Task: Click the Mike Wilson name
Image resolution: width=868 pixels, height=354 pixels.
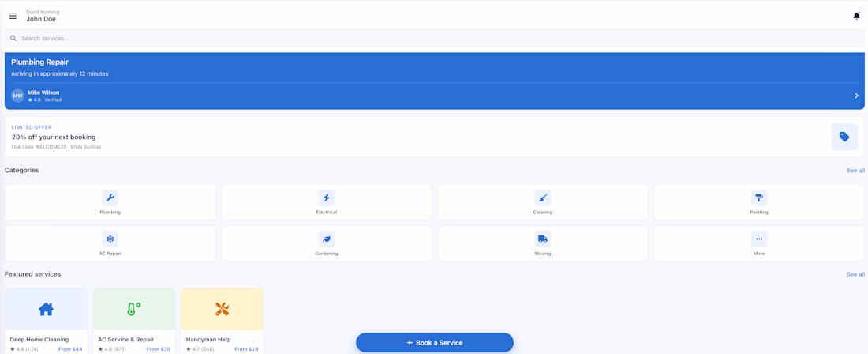Action: pos(43,92)
